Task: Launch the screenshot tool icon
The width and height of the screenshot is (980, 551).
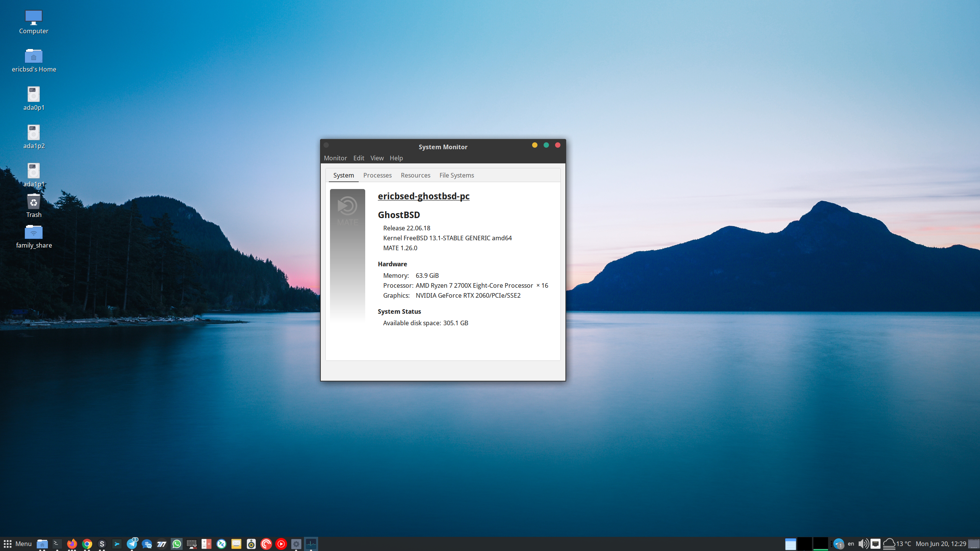Action: (191, 544)
